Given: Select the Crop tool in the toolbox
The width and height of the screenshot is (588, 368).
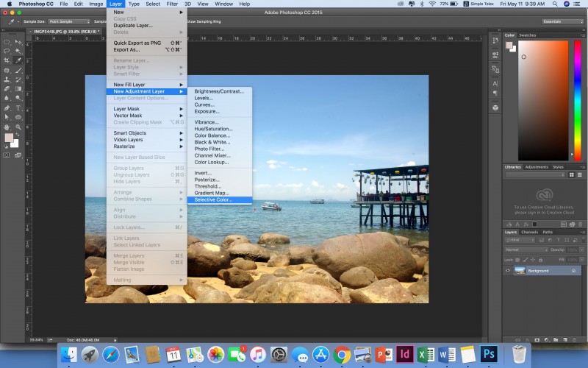Looking at the screenshot, I should (x=7, y=60).
